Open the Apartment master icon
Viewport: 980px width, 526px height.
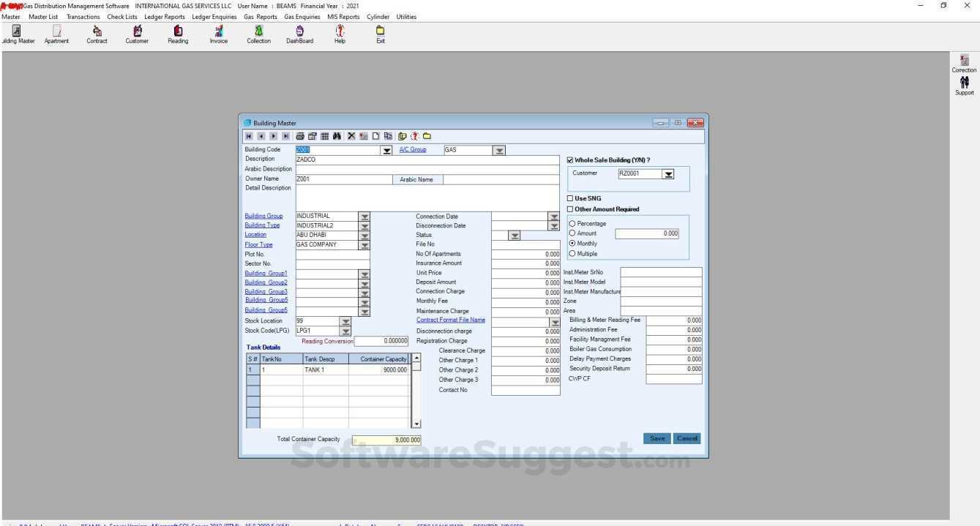56,33
